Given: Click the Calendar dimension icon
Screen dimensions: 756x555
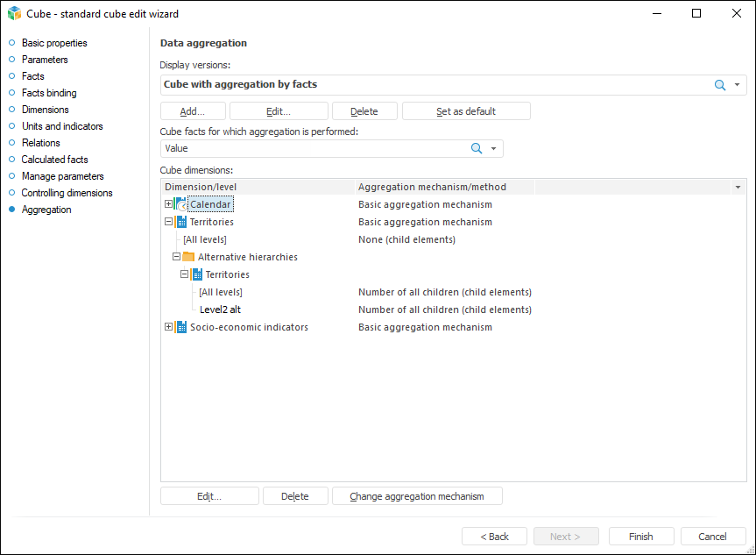Looking at the screenshot, I should click(x=181, y=204).
